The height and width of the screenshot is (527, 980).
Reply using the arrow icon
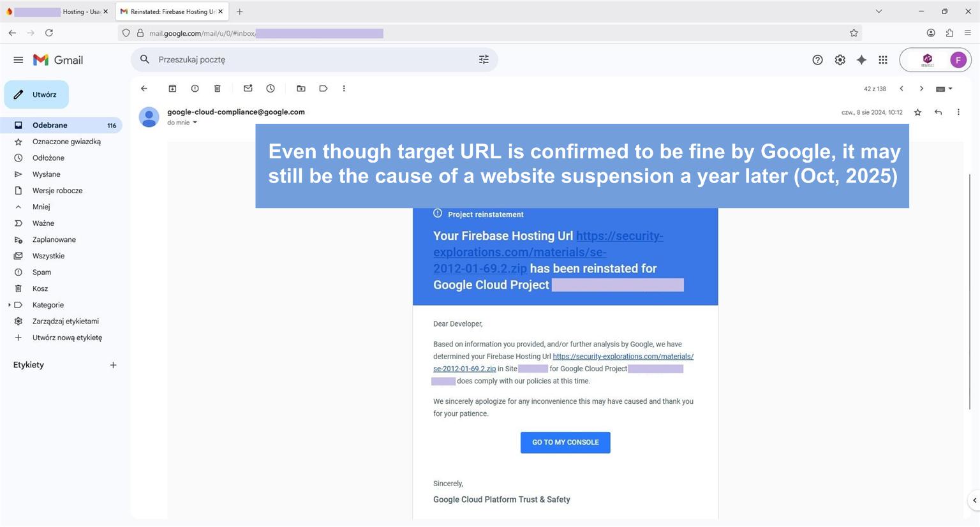coord(938,112)
